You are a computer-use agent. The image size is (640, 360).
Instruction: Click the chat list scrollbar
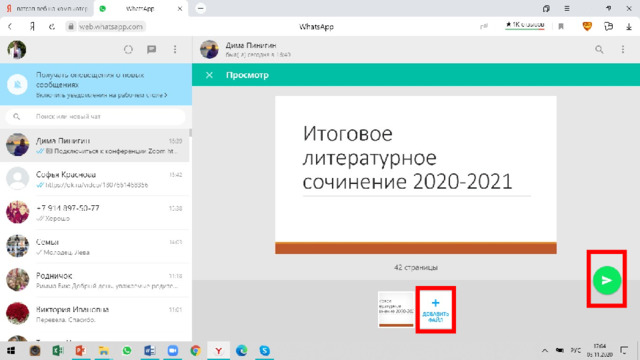tap(191, 133)
